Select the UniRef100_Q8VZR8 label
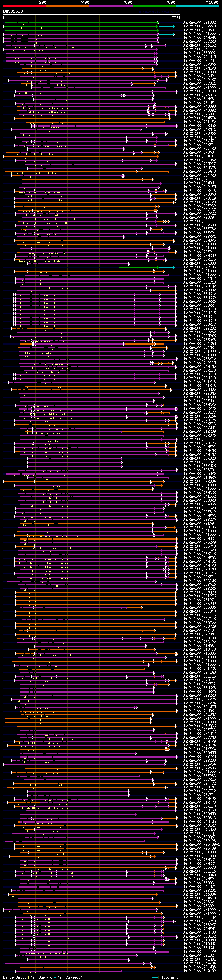Viewport: 222px width, 980px height. (199, 41)
